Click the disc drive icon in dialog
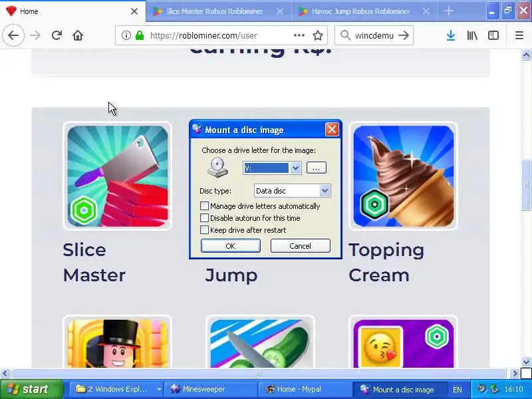The height and width of the screenshot is (399, 532). pyautogui.click(x=218, y=168)
